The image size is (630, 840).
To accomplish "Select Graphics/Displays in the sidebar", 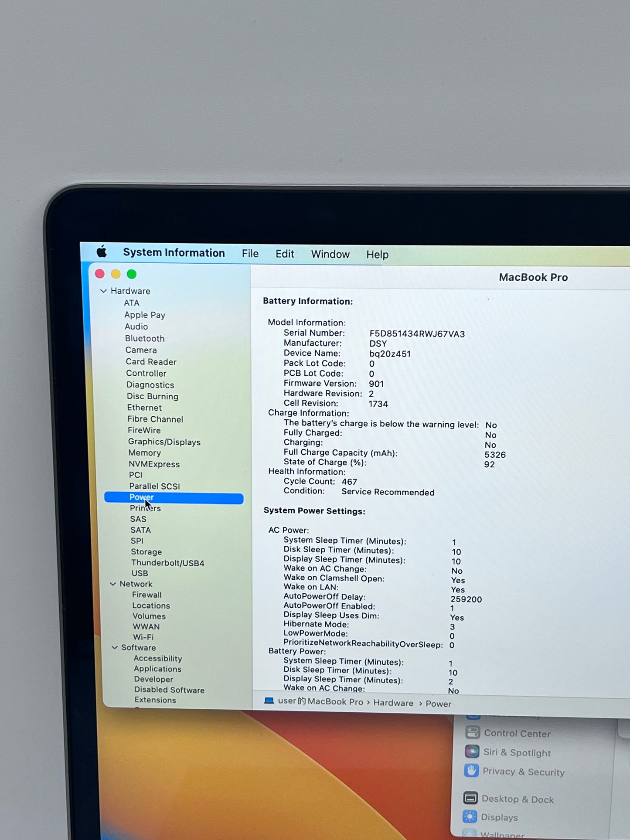I will click(164, 442).
